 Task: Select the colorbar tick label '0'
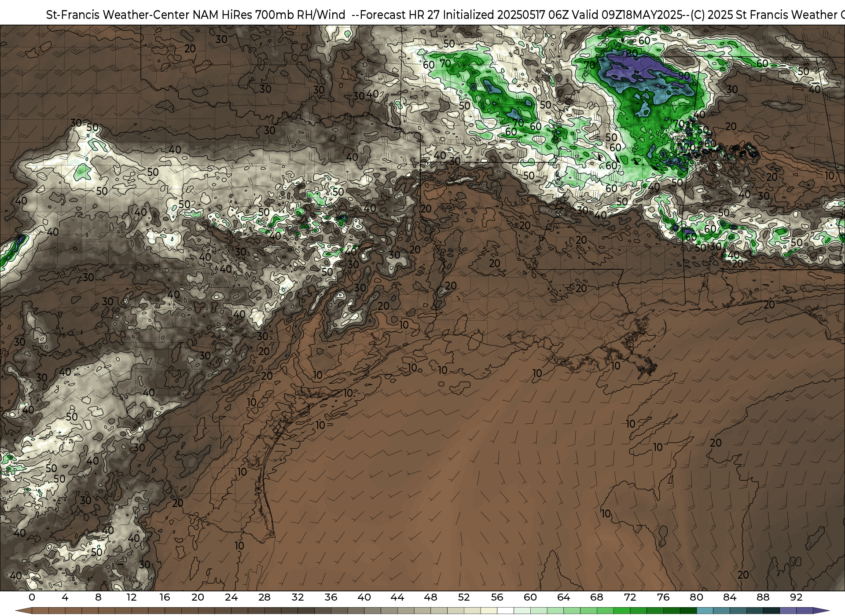click(32, 597)
